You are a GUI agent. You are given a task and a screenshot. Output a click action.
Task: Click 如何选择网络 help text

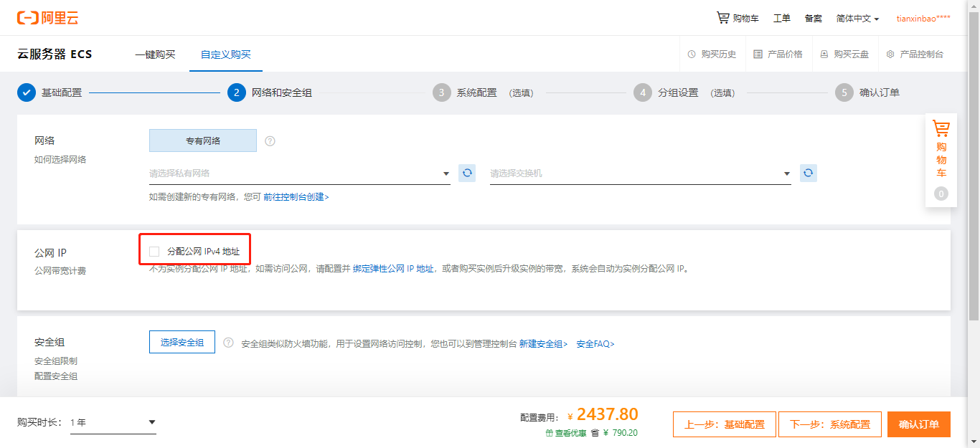pos(60,159)
